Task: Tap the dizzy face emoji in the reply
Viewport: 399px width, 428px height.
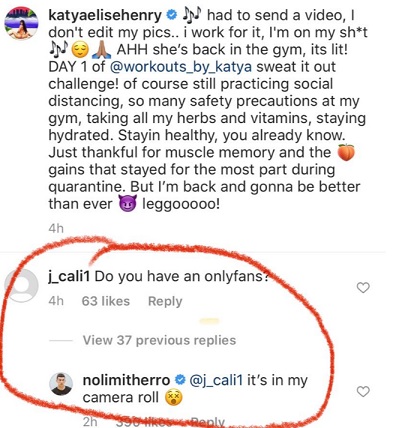Action: click(x=174, y=397)
